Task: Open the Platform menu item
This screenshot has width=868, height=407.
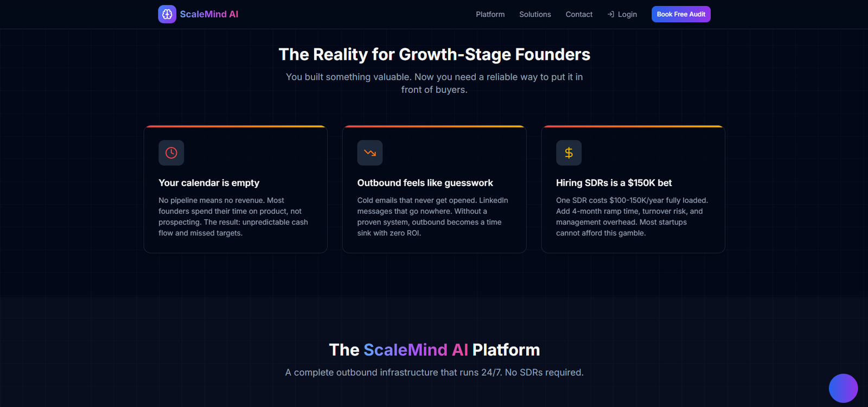Action: (x=490, y=14)
